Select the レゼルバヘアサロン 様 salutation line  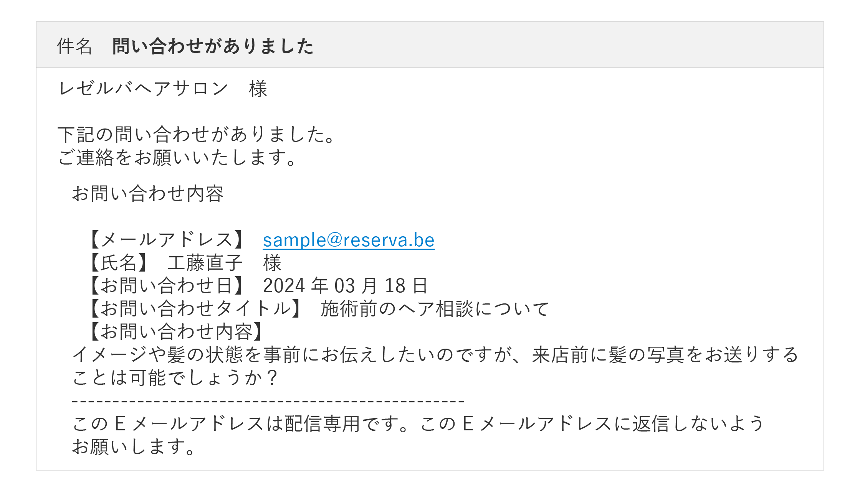click(x=162, y=89)
